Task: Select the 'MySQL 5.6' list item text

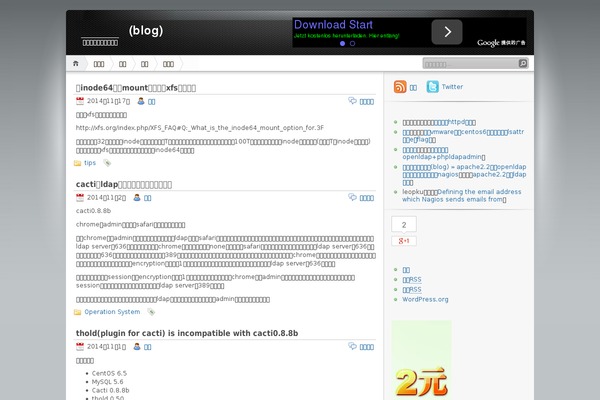Action: [108, 382]
